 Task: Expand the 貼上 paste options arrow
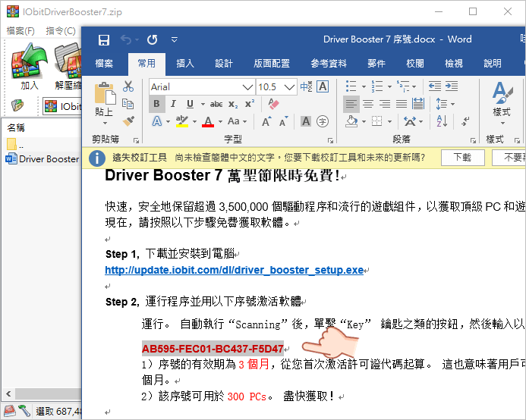pos(105,124)
